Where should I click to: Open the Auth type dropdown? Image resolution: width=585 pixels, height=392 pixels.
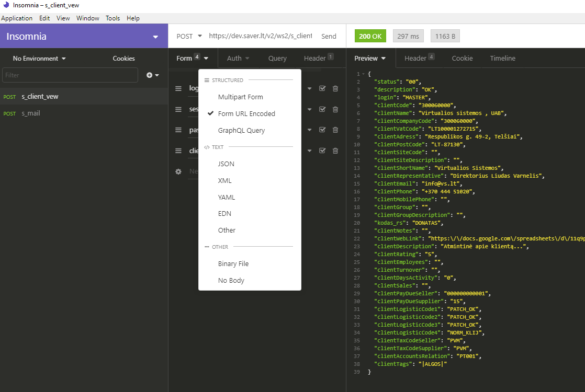pos(238,58)
